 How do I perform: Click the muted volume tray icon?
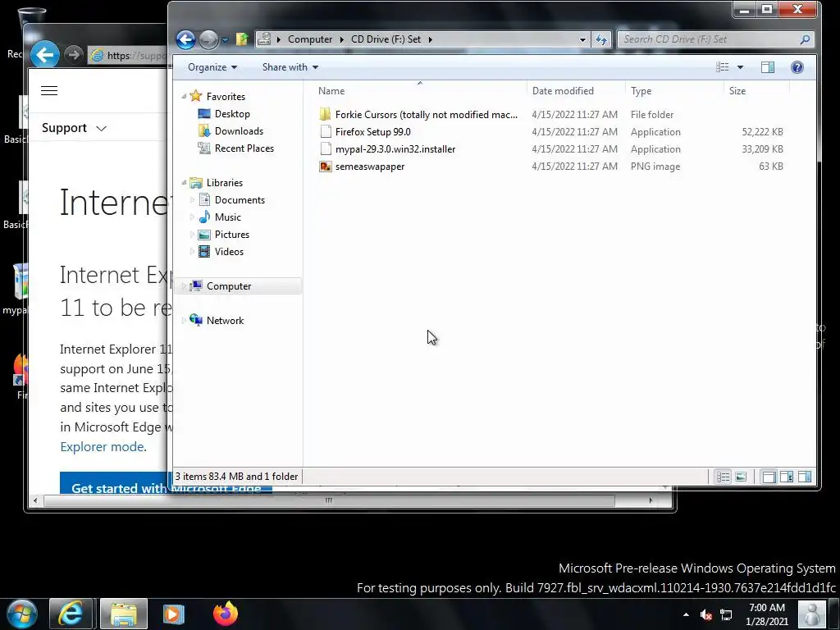pyautogui.click(x=706, y=614)
